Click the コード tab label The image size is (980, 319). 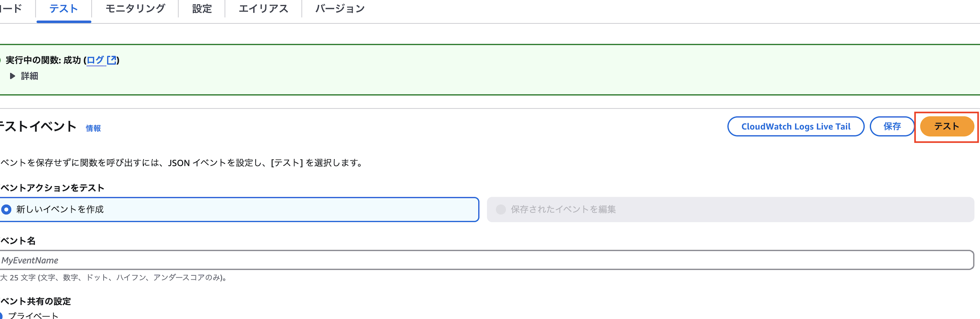11,8
